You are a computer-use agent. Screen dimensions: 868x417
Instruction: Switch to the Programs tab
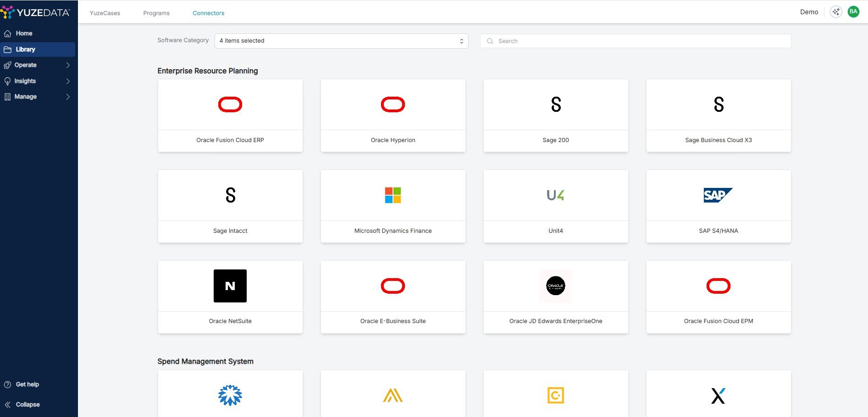[156, 13]
